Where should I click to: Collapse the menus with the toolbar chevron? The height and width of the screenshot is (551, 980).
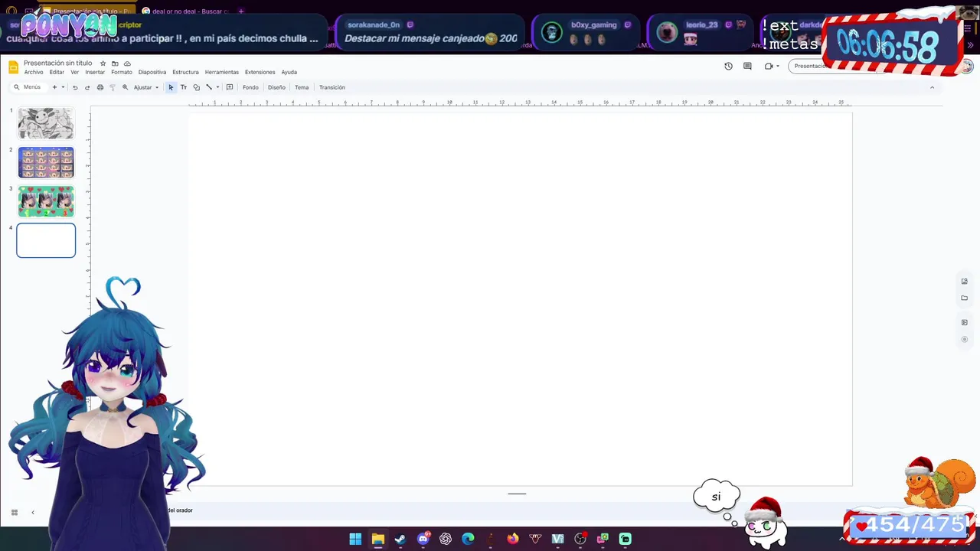(x=932, y=87)
